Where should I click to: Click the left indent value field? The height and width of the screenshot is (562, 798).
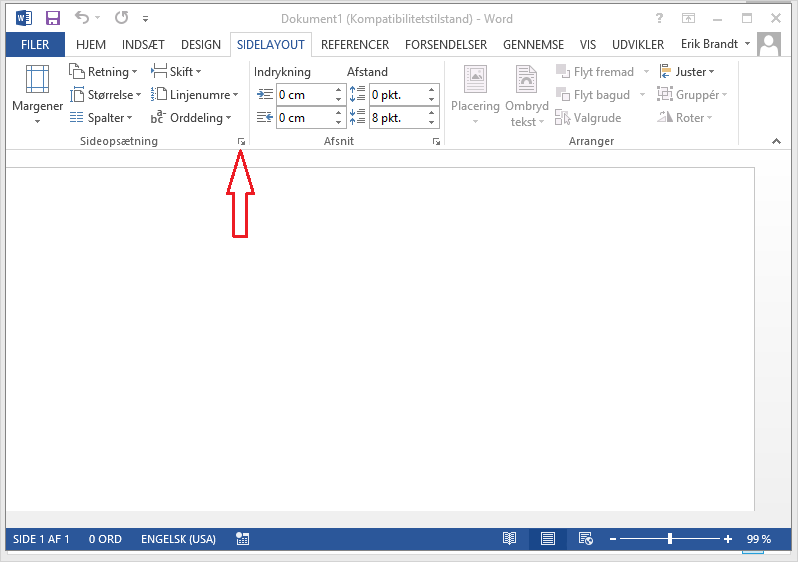pos(305,95)
